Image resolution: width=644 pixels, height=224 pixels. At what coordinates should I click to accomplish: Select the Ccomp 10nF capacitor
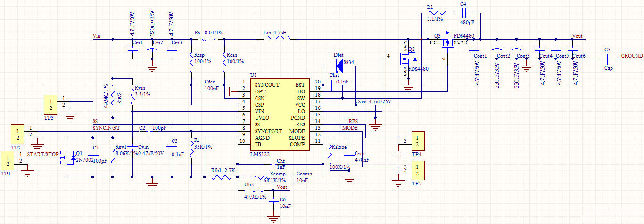click(x=294, y=177)
